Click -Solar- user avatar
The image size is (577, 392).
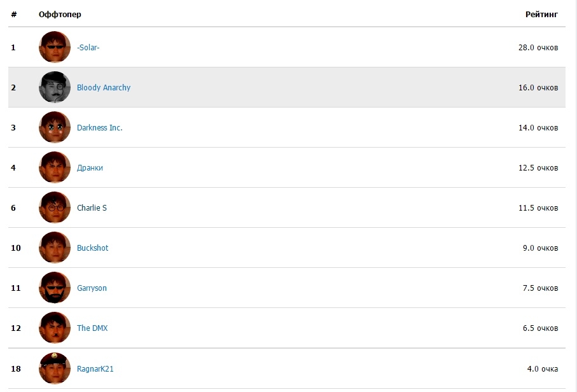(x=55, y=47)
